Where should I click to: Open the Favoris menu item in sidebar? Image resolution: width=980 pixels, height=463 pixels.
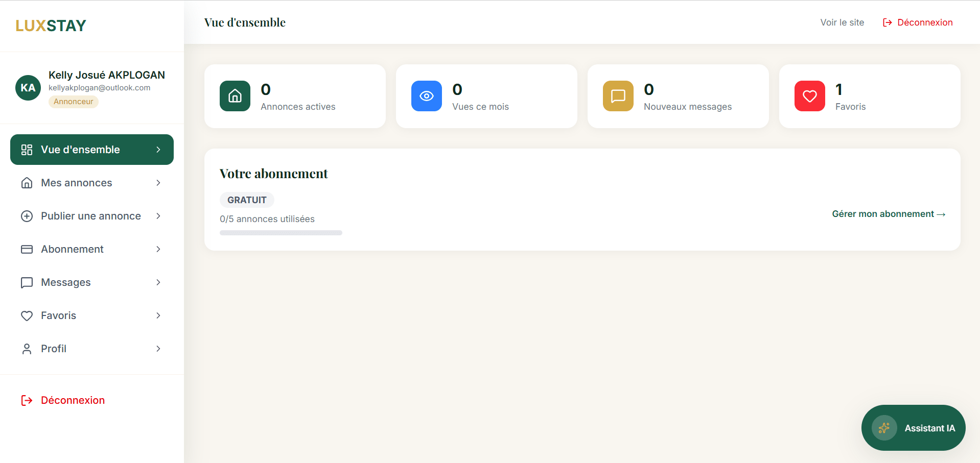click(92, 315)
